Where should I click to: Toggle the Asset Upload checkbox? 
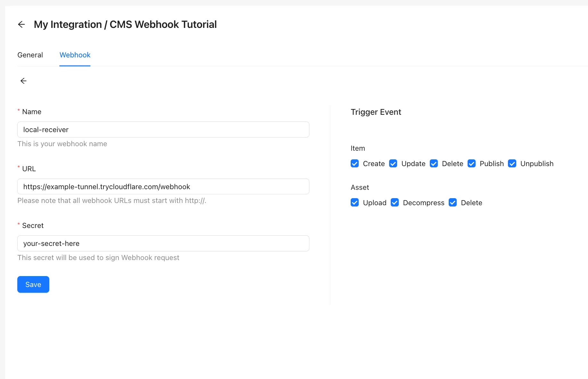pyautogui.click(x=355, y=203)
